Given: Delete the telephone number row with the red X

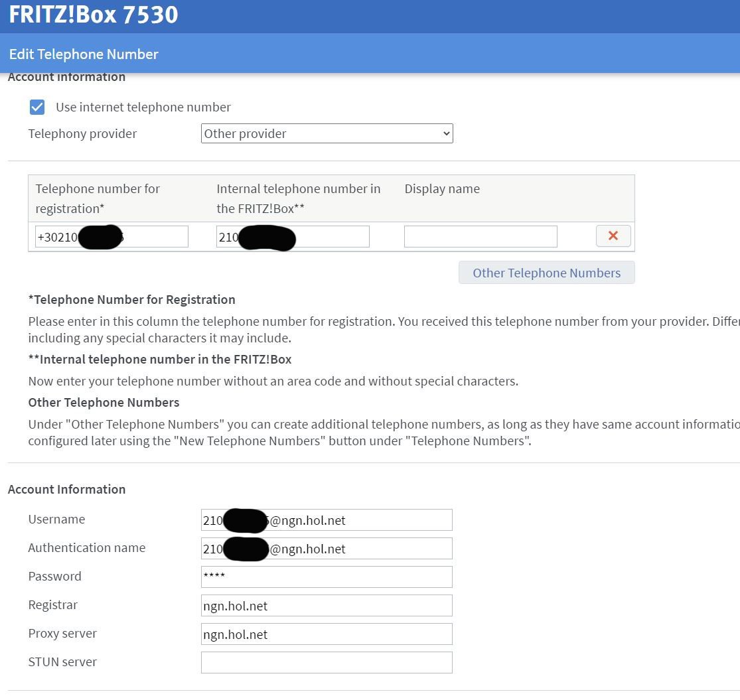Looking at the screenshot, I should (613, 236).
